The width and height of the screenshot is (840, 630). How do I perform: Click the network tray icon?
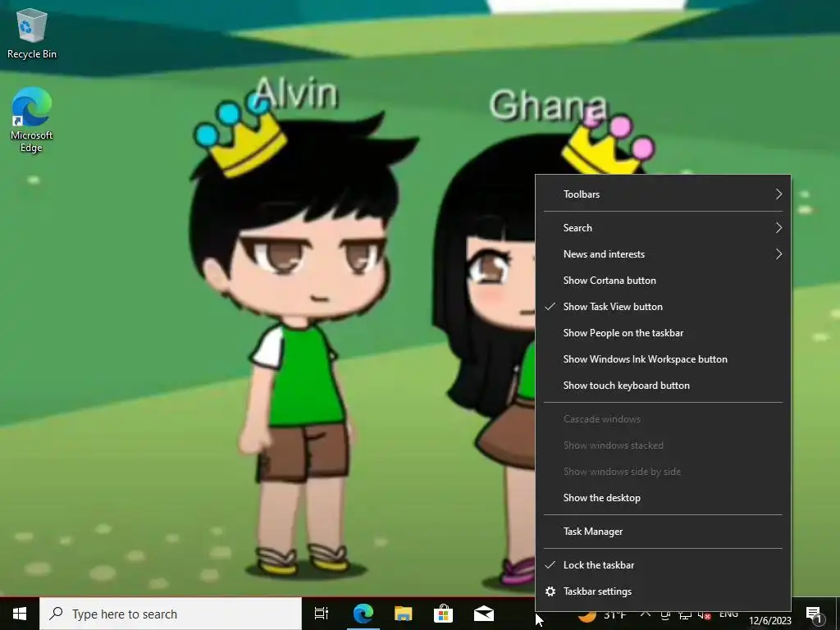pyautogui.click(x=685, y=615)
